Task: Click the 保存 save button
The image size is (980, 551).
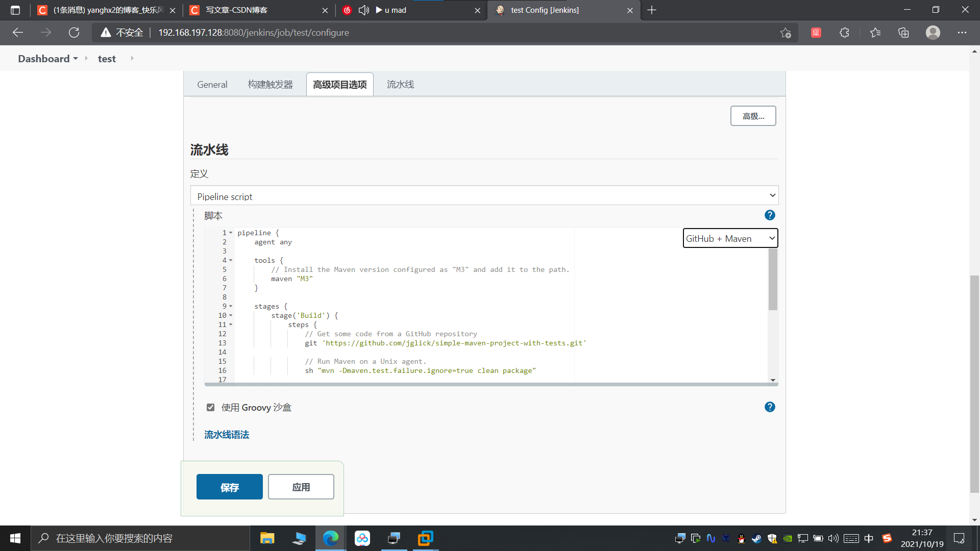Action: (229, 487)
